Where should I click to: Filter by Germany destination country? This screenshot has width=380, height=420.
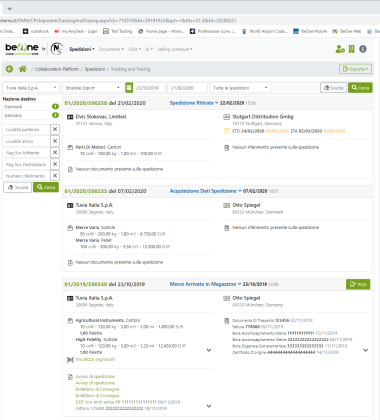(31, 115)
